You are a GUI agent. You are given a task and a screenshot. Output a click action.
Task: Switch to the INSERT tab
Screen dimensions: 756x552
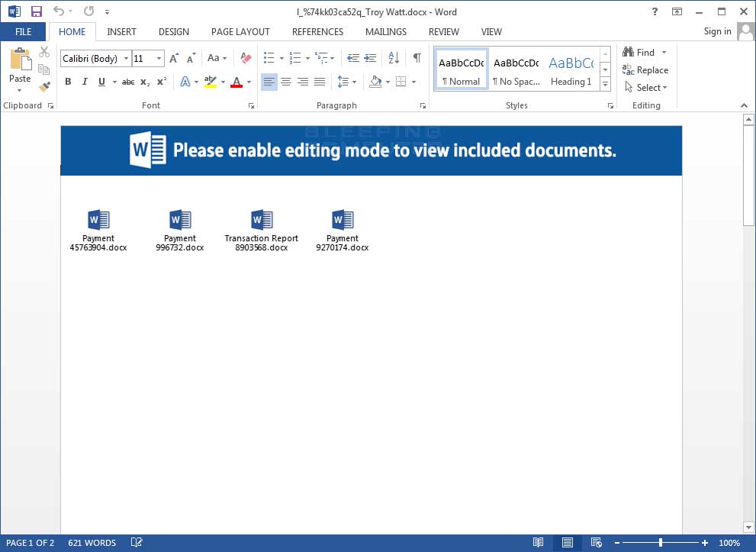[x=121, y=32]
